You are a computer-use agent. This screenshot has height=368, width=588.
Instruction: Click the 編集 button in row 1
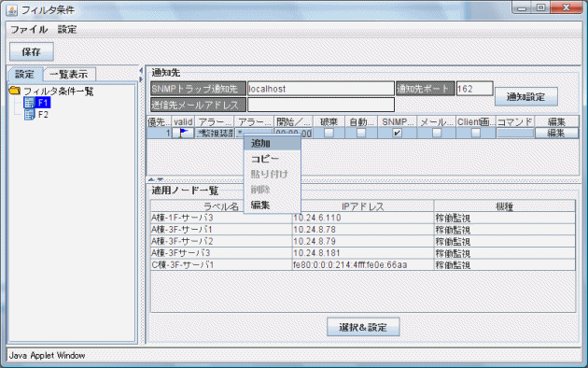[556, 133]
